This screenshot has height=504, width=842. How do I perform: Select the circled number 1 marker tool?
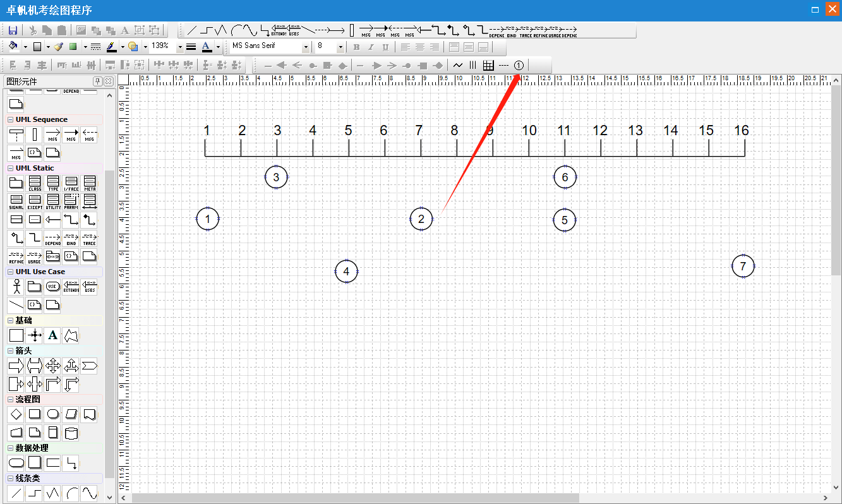coord(519,65)
